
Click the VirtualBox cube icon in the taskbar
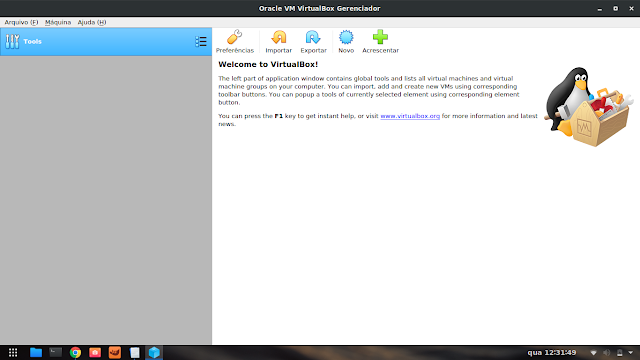pyautogui.click(x=154, y=352)
